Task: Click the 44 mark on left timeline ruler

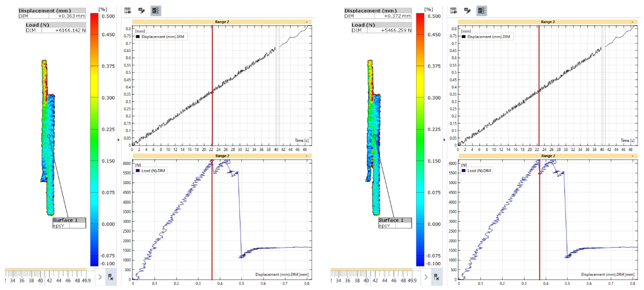Action: [x=59, y=281]
